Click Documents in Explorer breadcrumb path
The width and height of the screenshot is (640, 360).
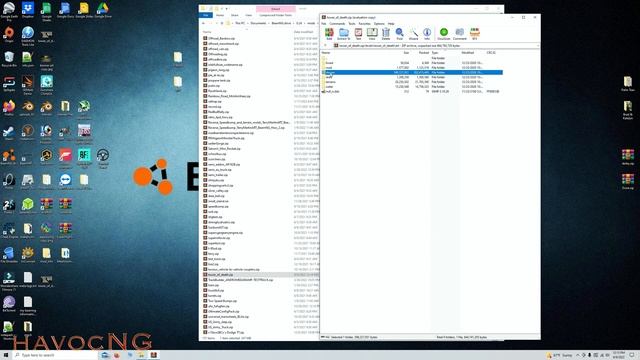click(x=258, y=23)
